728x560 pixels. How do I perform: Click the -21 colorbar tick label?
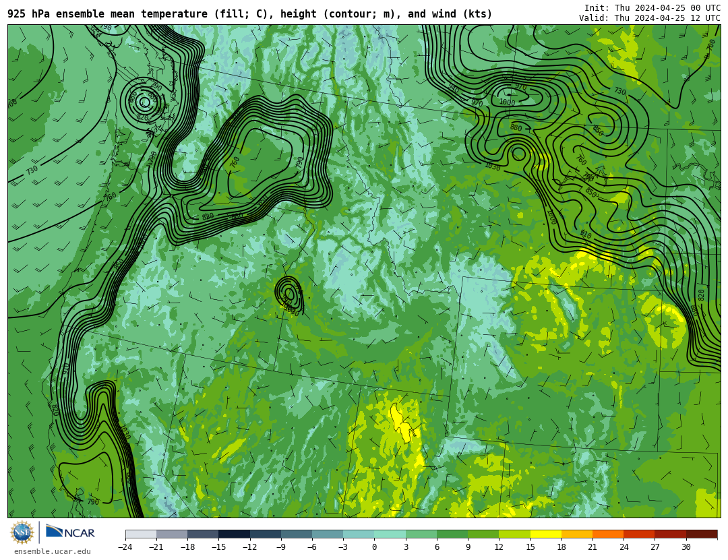tap(156, 547)
